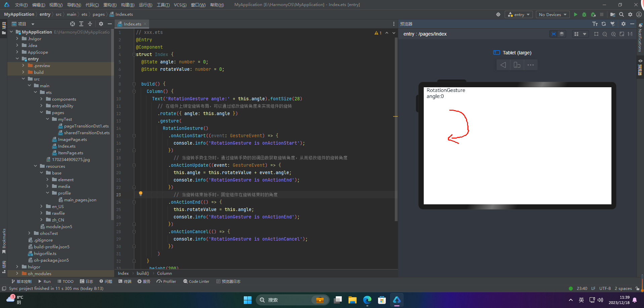The width and height of the screenshot is (644, 308).
Task: Open the No Devices selector dropdown
Action: tap(552, 14)
